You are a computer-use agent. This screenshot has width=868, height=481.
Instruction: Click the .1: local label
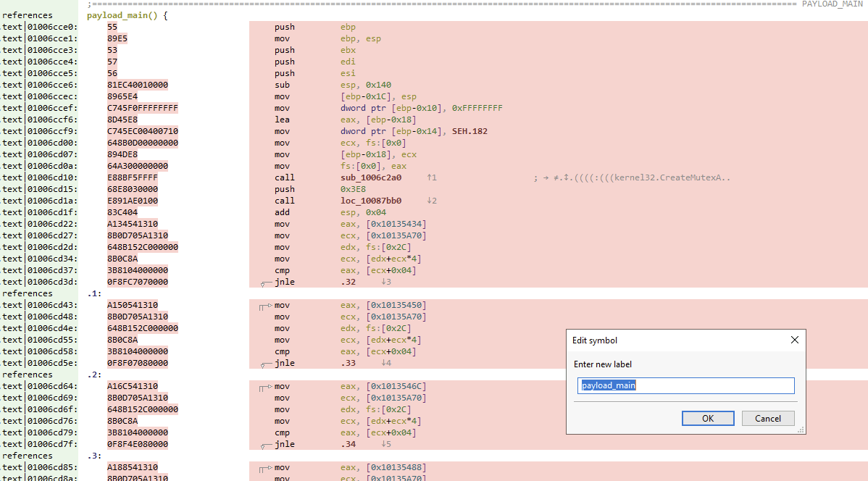[95, 293]
